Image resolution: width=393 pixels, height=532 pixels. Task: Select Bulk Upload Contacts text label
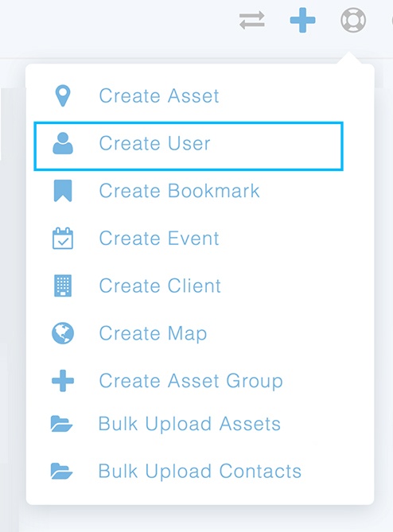[200, 472]
